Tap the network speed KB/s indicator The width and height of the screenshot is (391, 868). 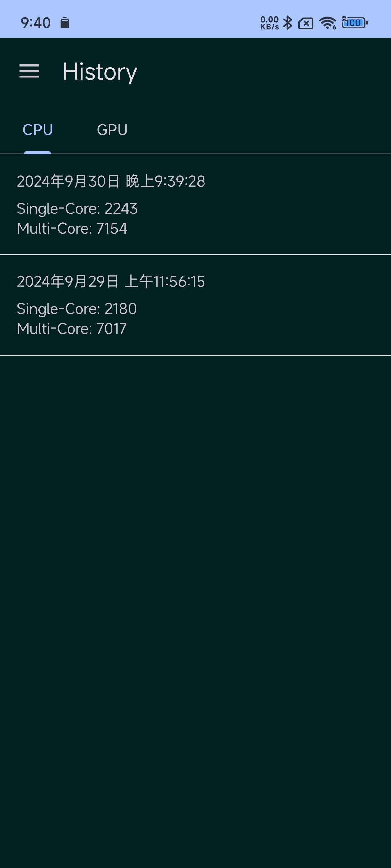click(269, 23)
